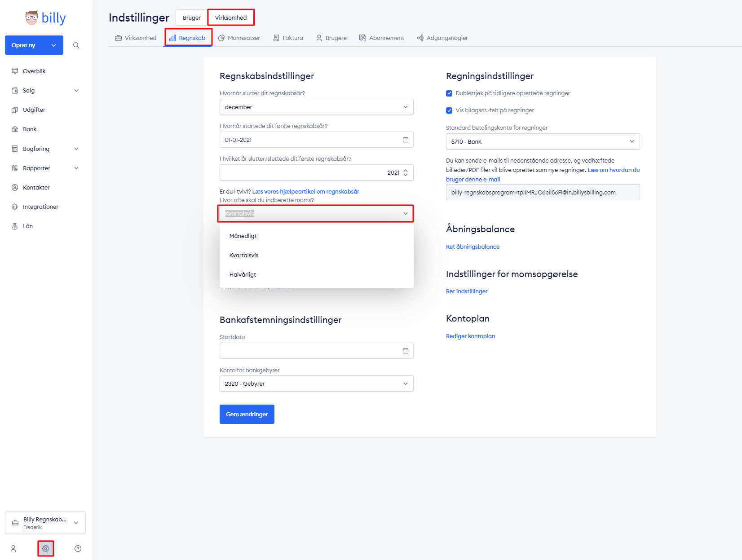This screenshot has width=742, height=560.
Task: Open the Abonnement sub-tab
Action: [382, 38]
